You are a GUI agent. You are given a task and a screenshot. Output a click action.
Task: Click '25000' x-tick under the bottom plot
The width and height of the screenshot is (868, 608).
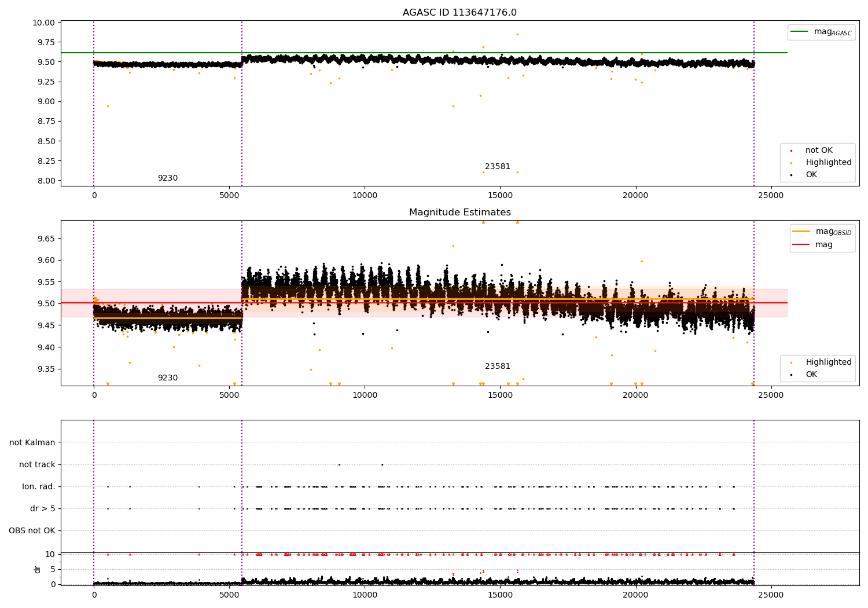click(x=771, y=595)
